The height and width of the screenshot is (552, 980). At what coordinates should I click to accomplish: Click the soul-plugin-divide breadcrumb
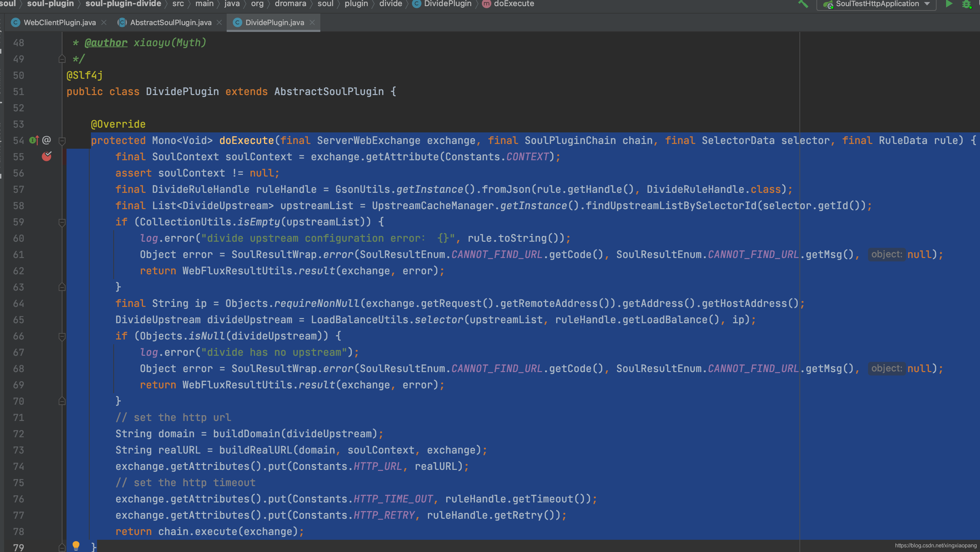coord(123,4)
